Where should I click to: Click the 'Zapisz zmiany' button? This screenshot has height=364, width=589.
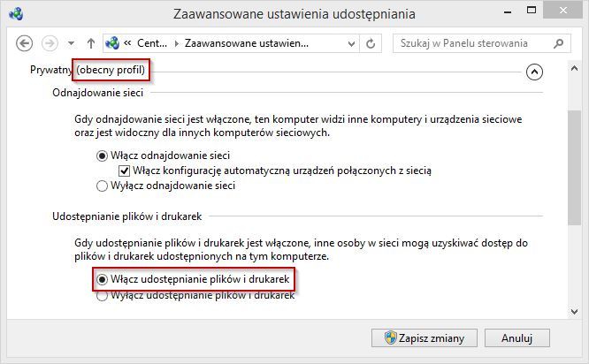point(425,338)
